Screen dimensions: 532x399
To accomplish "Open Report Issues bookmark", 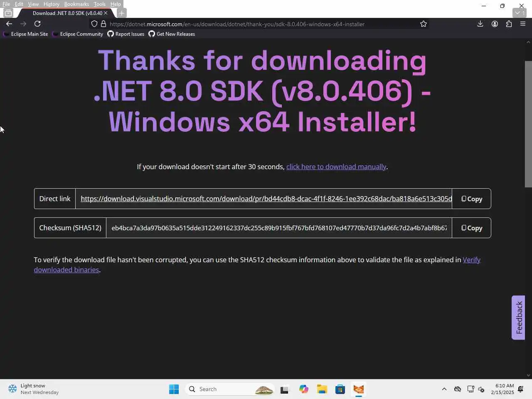I will [126, 34].
